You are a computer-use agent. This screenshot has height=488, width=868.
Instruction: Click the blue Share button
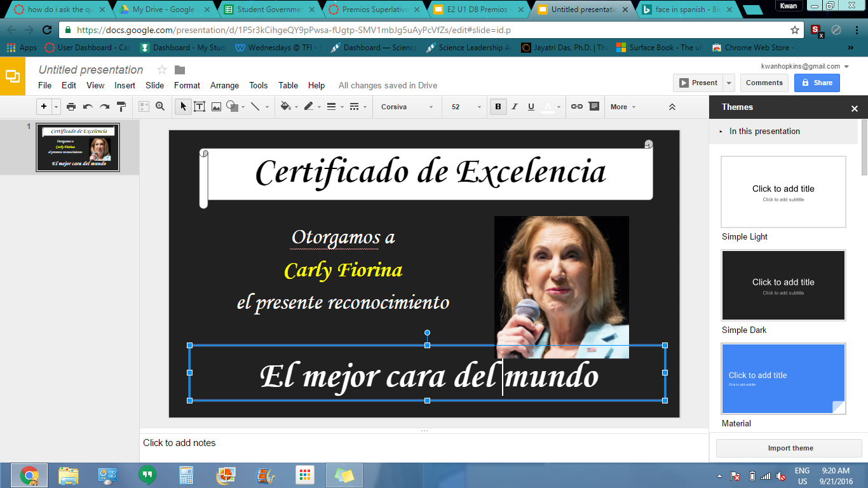tap(817, 83)
